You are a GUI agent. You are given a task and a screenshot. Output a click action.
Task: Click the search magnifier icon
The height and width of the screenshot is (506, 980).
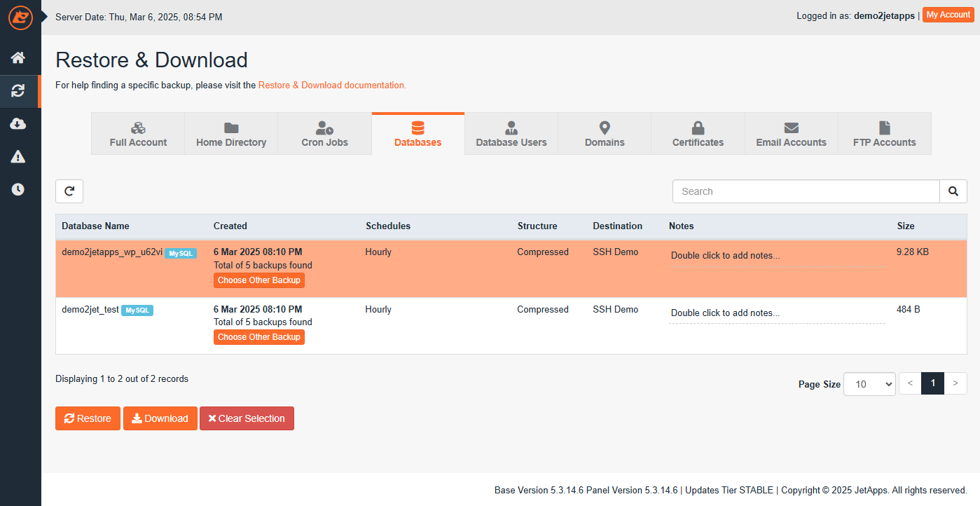[953, 191]
